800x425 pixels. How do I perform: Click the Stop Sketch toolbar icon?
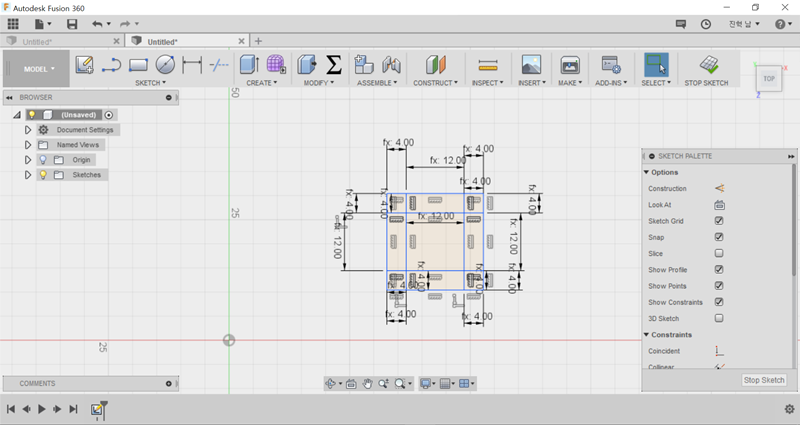tap(707, 65)
